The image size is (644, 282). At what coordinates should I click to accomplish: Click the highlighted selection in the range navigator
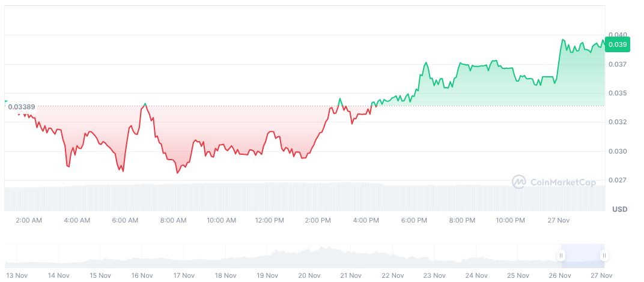583,256
